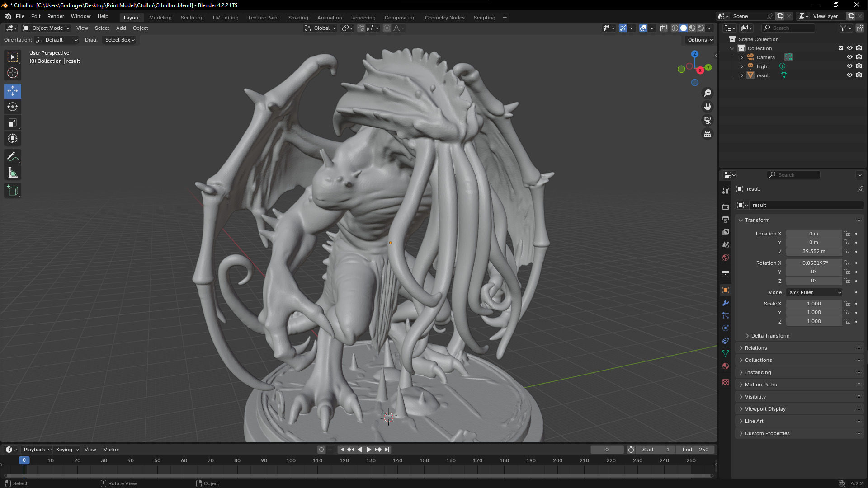Open the View Layer properties tab
The height and width of the screenshot is (488, 868).
pyautogui.click(x=726, y=232)
